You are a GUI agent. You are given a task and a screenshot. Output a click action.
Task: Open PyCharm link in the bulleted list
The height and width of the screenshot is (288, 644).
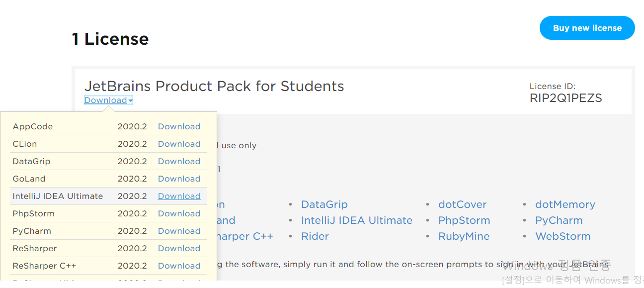click(x=559, y=220)
